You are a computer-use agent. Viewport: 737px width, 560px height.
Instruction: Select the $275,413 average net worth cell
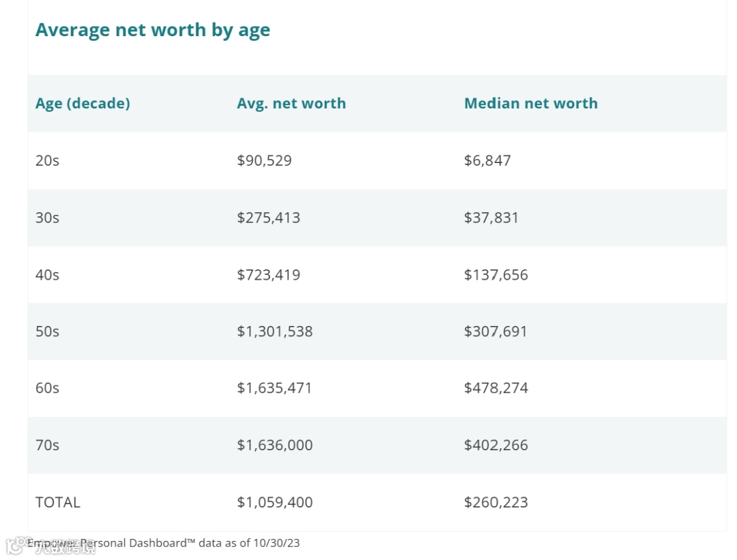268,218
